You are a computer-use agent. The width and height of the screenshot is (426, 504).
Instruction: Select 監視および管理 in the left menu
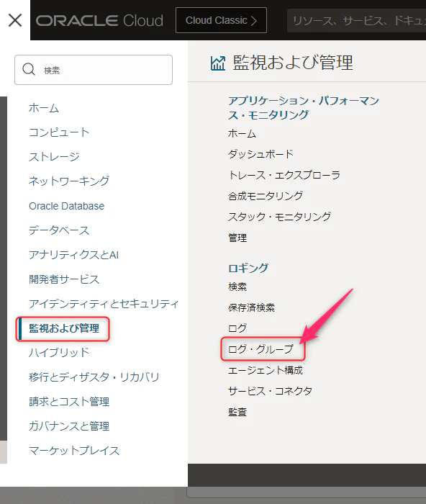(x=63, y=328)
